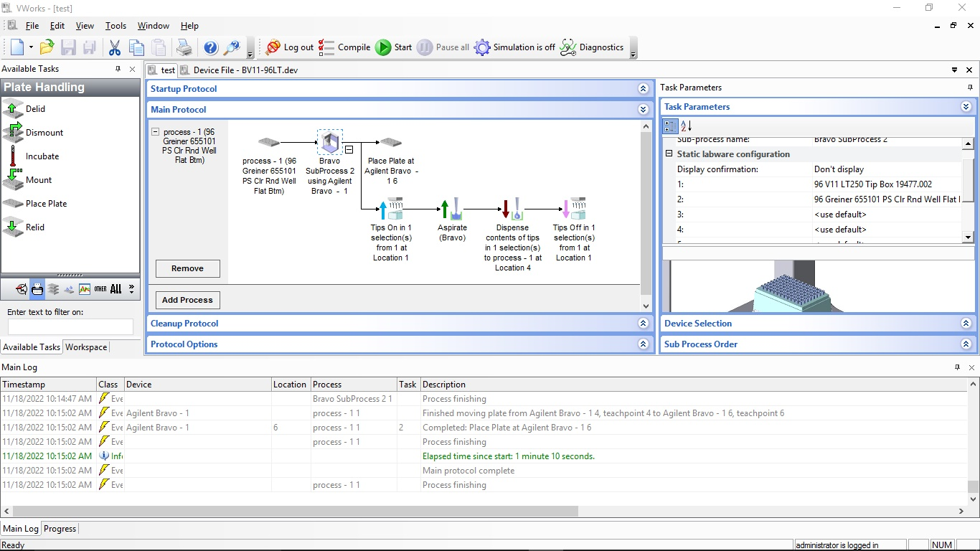Expand the Protocol Options section
Screen dimensions: 980x551
[x=644, y=344]
